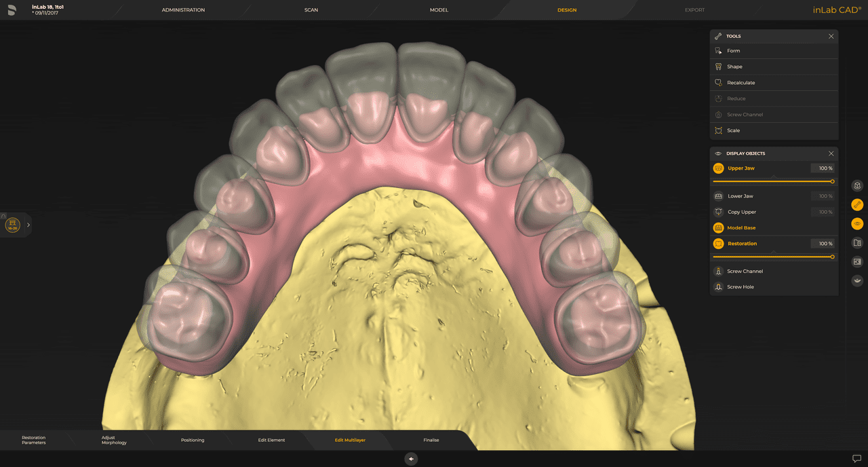Click the screenshot/image export icon in right sidebar
868x467 pixels.
(857, 261)
